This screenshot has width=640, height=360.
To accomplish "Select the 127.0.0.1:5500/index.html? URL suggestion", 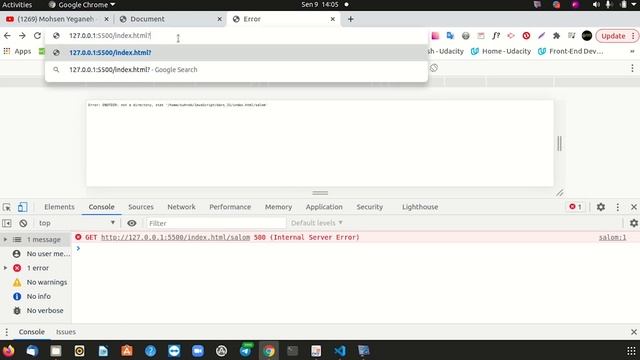I will tap(236, 53).
